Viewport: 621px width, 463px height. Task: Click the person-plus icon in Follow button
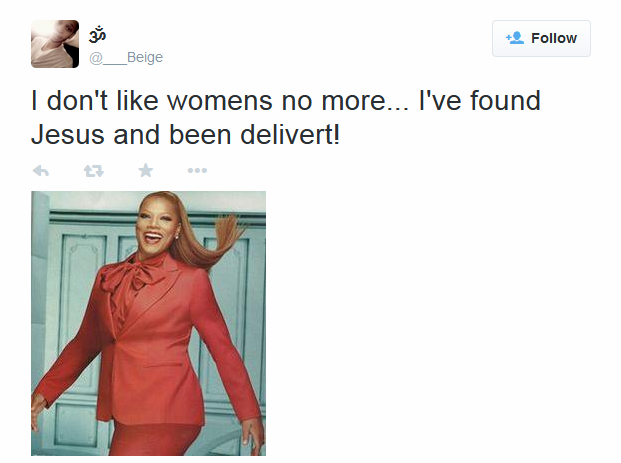515,38
